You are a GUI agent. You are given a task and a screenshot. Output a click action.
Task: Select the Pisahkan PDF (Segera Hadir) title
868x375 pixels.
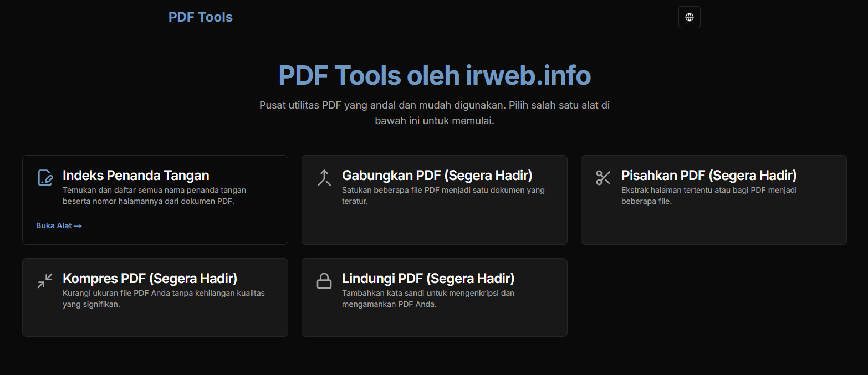click(709, 176)
